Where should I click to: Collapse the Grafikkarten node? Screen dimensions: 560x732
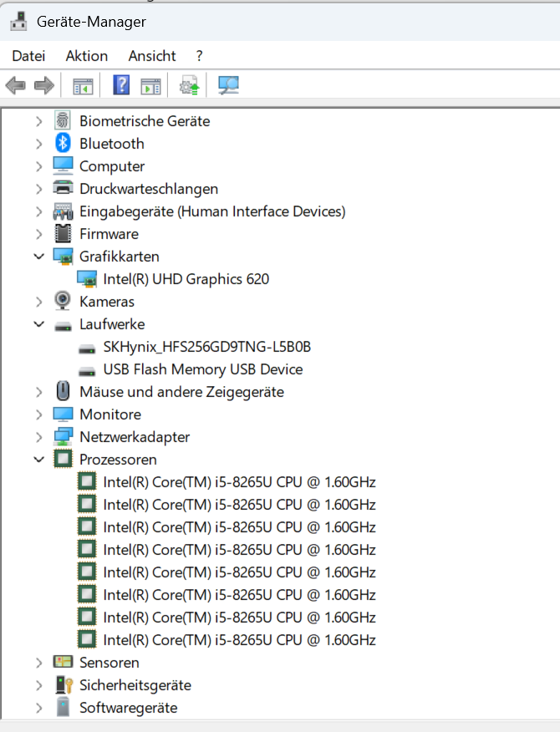point(38,257)
